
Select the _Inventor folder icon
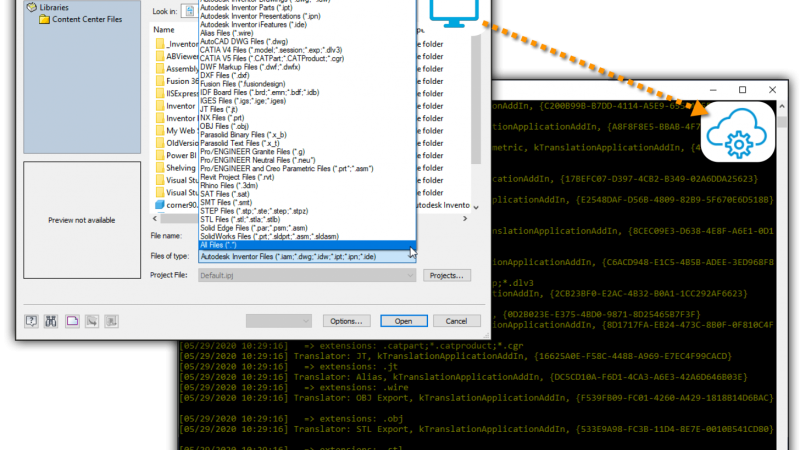click(160, 44)
